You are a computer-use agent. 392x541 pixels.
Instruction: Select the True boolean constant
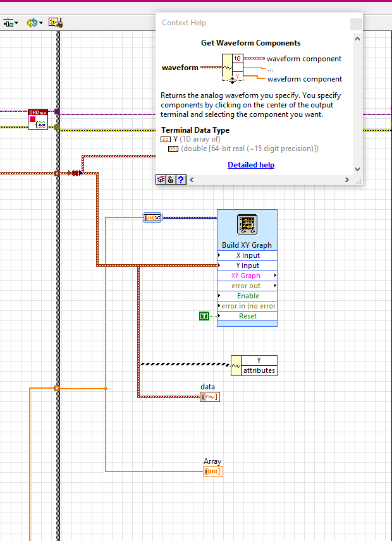[x=204, y=316]
